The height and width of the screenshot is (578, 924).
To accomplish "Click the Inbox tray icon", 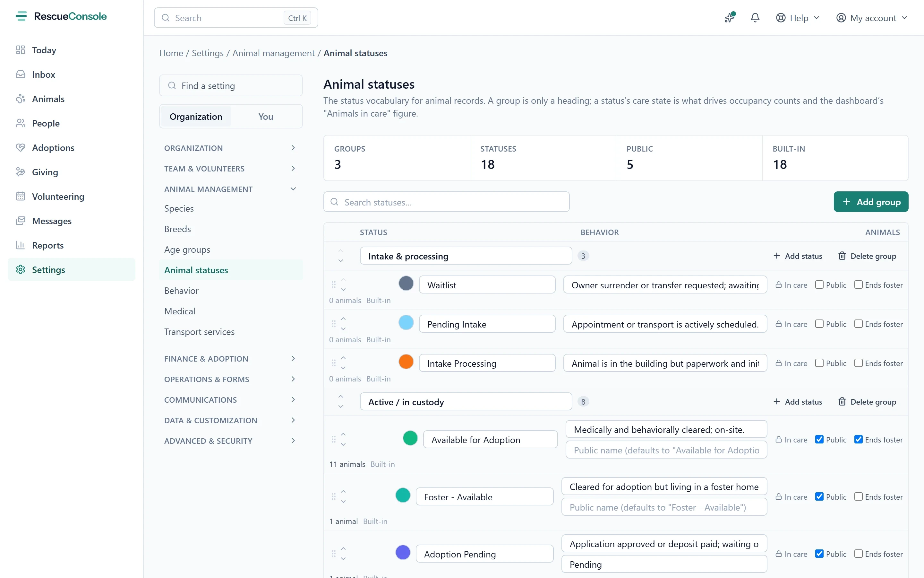I will pos(20,74).
